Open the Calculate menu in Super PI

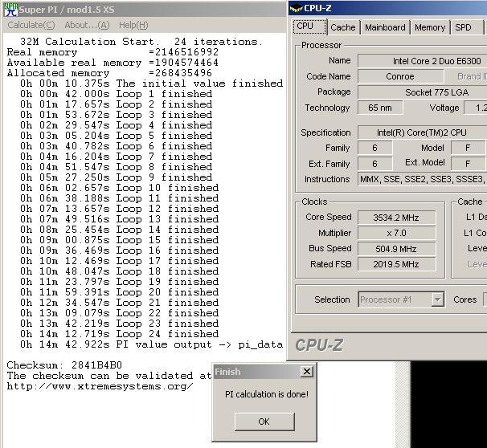click(31, 25)
